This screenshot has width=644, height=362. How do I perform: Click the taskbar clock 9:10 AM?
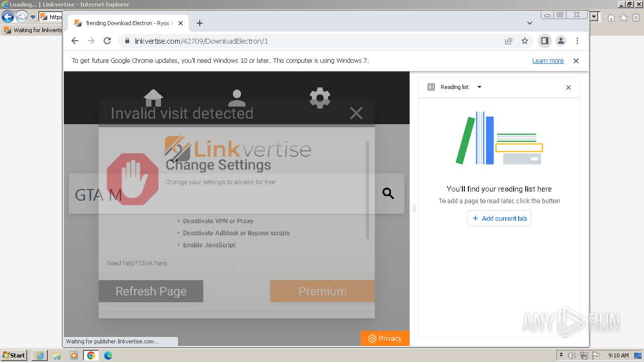[x=618, y=355]
